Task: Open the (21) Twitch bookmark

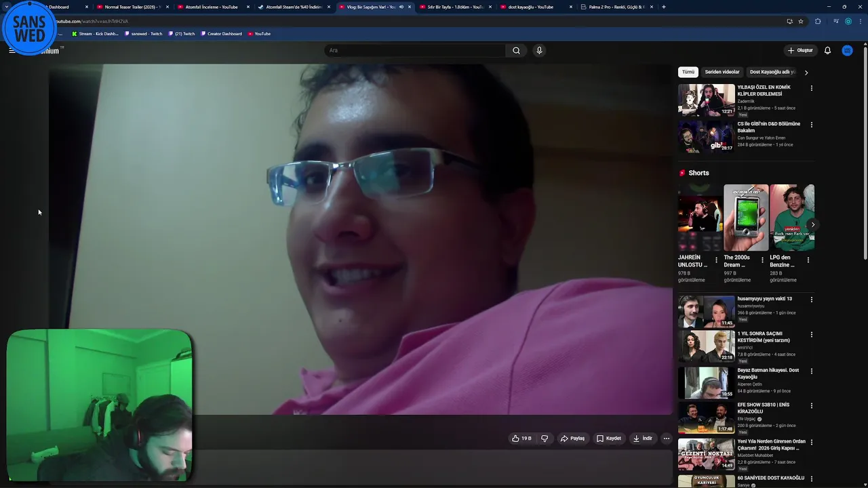Action: [181, 33]
